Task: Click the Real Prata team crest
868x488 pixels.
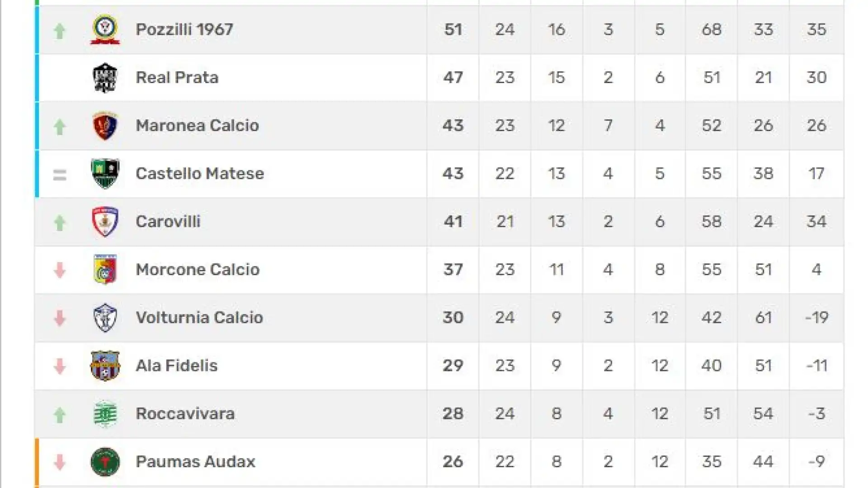Action: coord(105,78)
